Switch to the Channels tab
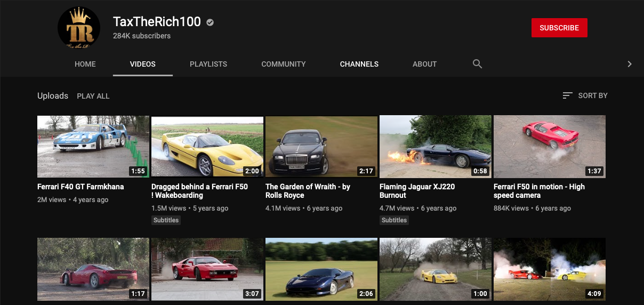This screenshot has width=644, height=305. click(359, 64)
